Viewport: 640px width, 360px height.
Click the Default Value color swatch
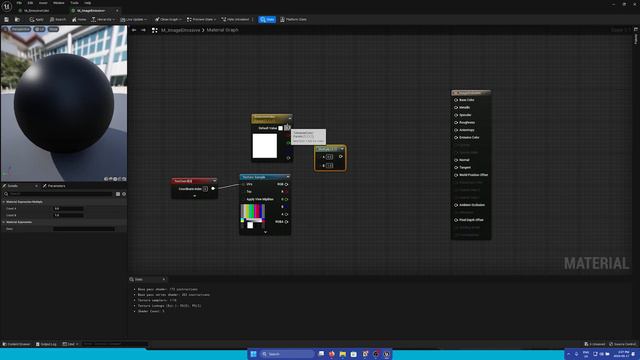coord(280,128)
